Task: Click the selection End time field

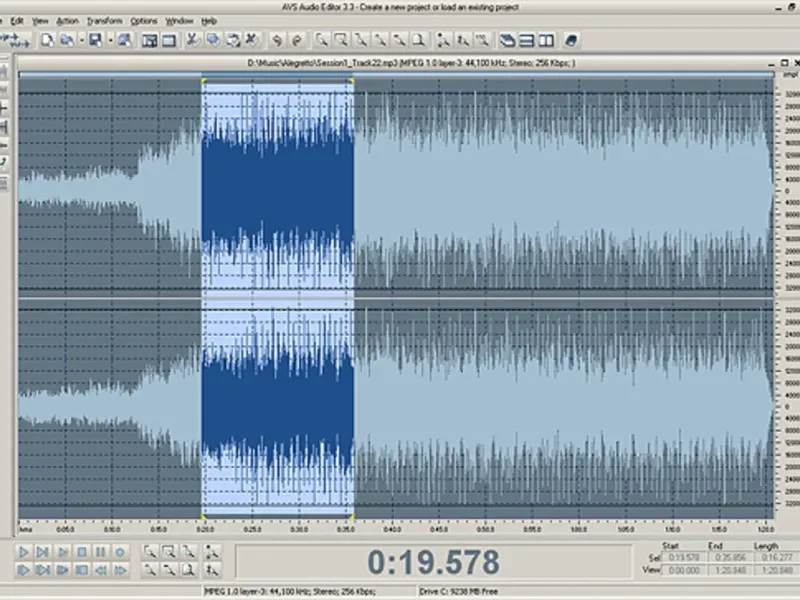Action: tap(728, 557)
